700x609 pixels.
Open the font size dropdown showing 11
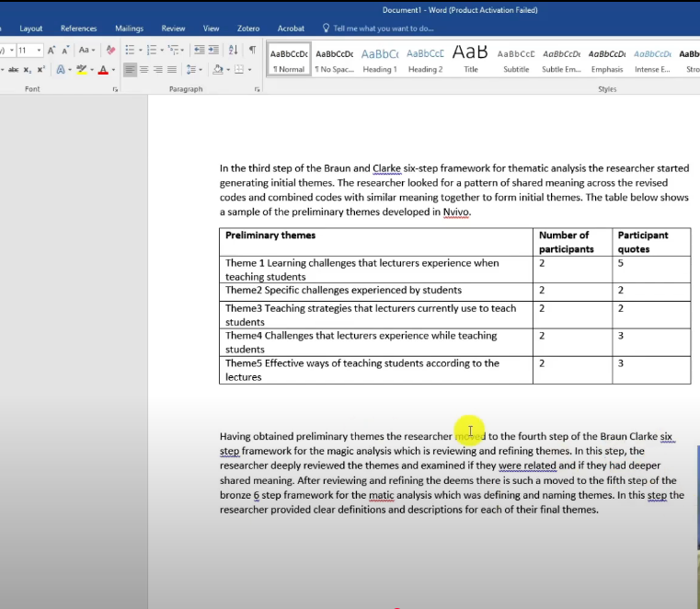click(39, 50)
